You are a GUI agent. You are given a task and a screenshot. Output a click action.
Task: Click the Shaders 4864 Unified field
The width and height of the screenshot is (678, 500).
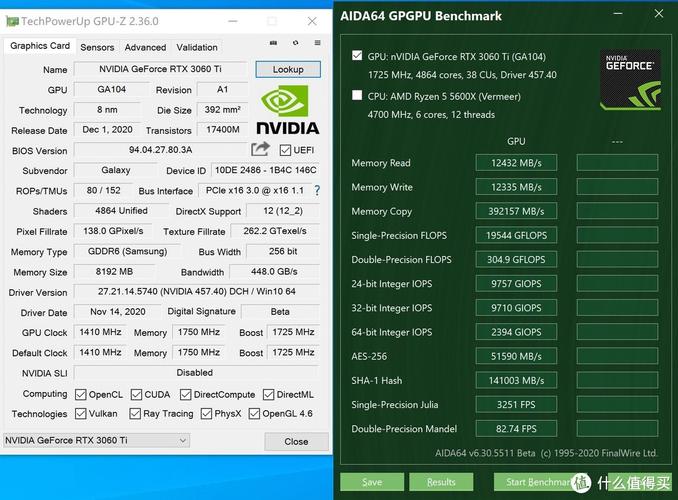[121, 211]
